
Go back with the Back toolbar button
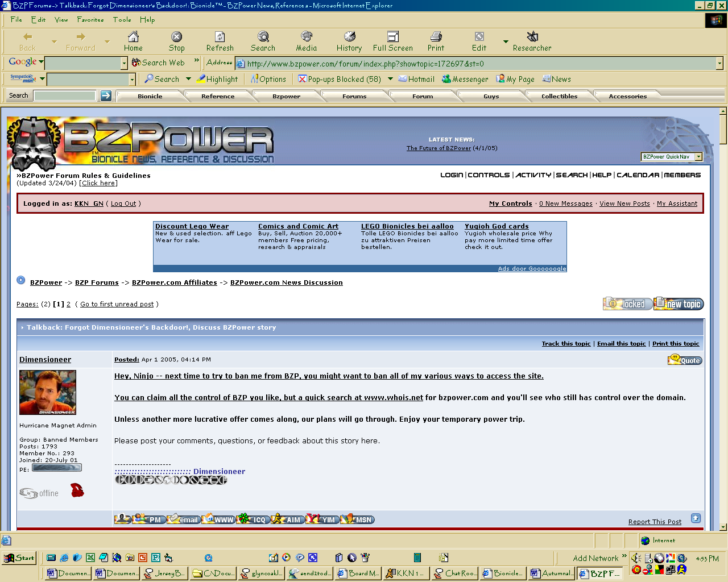click(x=27, y=42)
